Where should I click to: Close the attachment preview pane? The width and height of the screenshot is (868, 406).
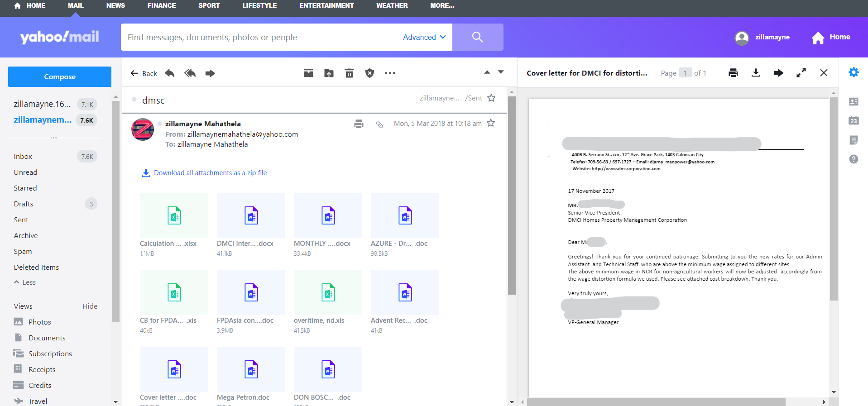[824, 73]
